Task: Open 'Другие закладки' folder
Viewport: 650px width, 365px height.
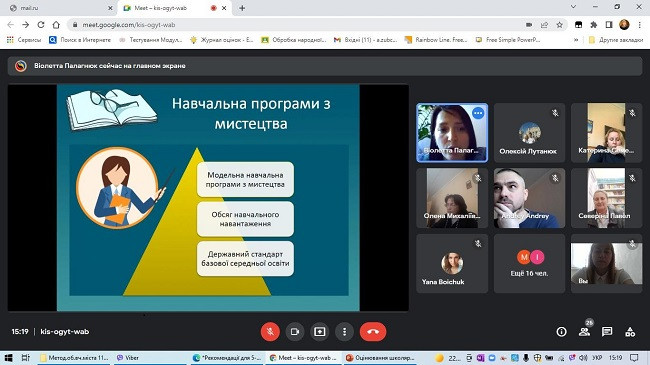Action: coord(616,40)
